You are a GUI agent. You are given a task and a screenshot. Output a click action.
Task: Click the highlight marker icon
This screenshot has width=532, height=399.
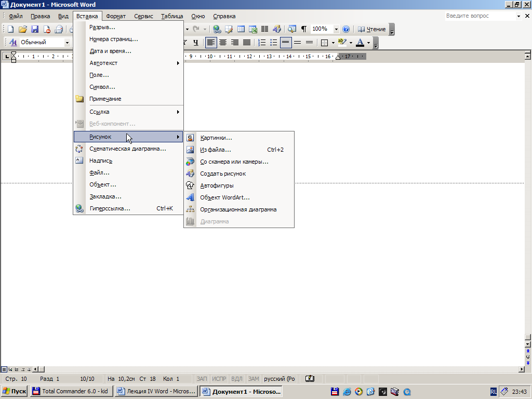pos(342,43)
